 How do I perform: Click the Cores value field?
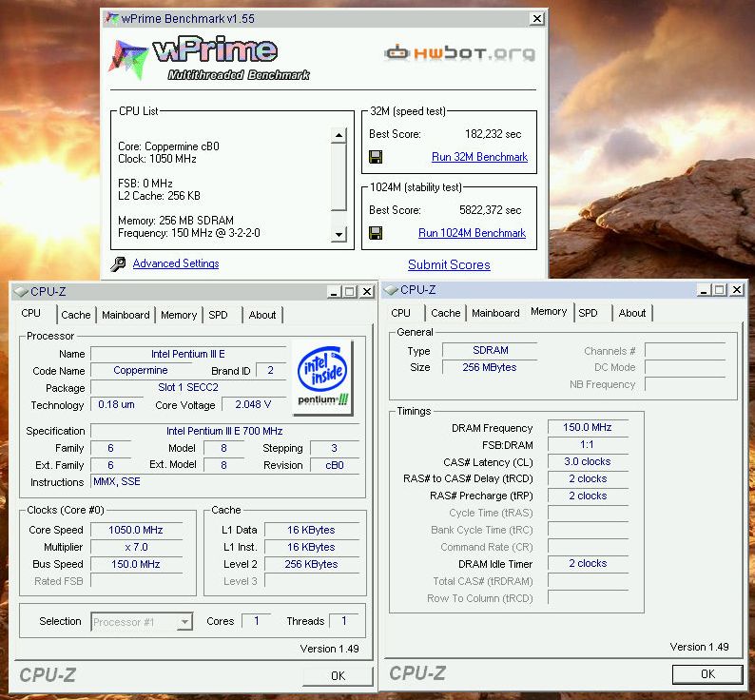pos(257,621)
